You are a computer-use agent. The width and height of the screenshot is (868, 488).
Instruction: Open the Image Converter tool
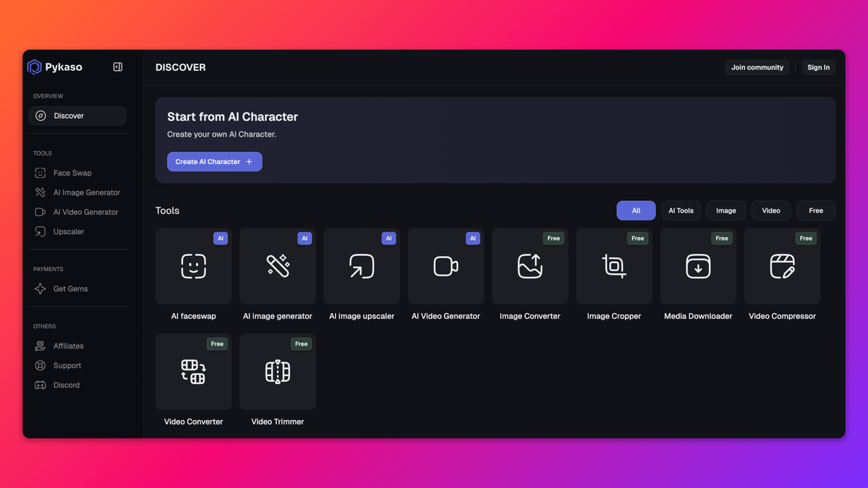[x=529, y=267]
